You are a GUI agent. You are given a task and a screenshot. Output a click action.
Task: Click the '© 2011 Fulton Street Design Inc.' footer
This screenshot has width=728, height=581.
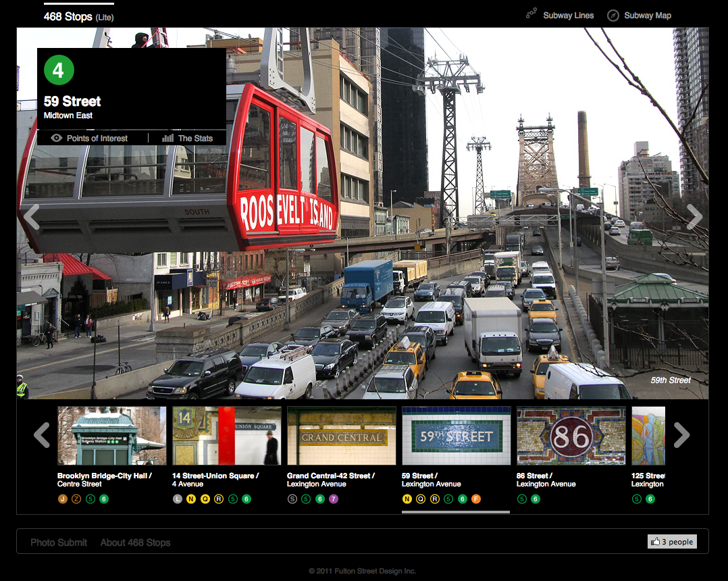coord(362,571)
